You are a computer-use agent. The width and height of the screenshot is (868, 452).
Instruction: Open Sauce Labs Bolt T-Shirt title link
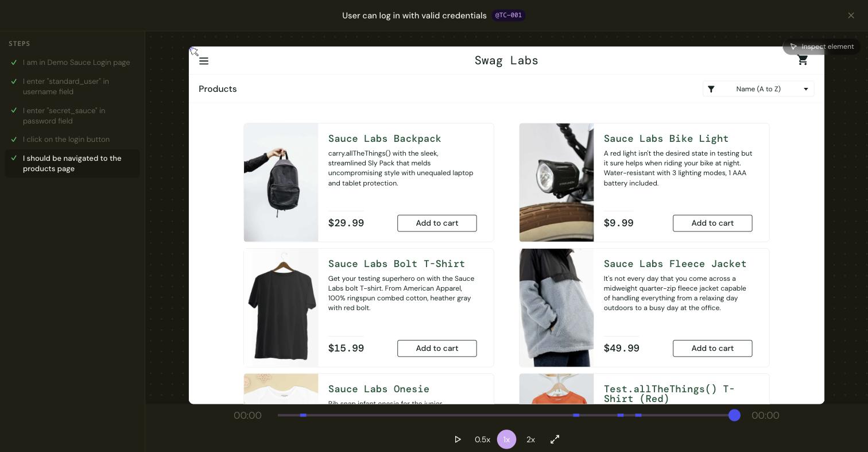397,264
